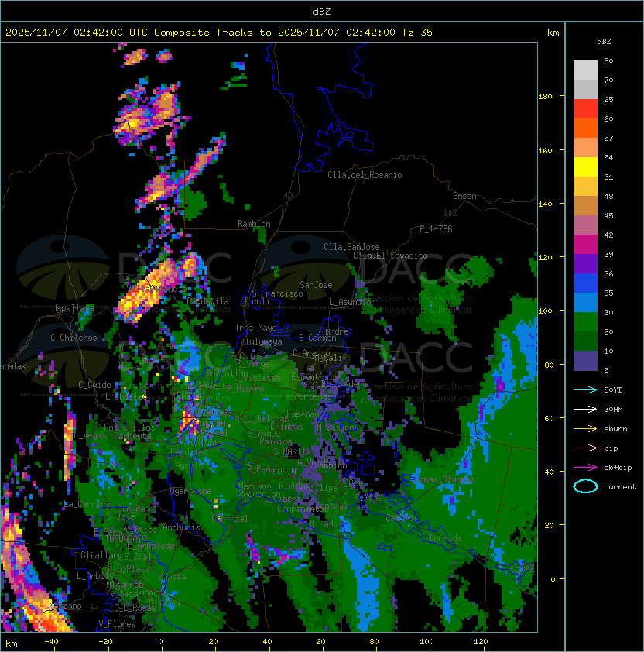Click the 'C_Chilenos' map label
This screenshot has width=644, height=652.
click(x=74, y=338)
